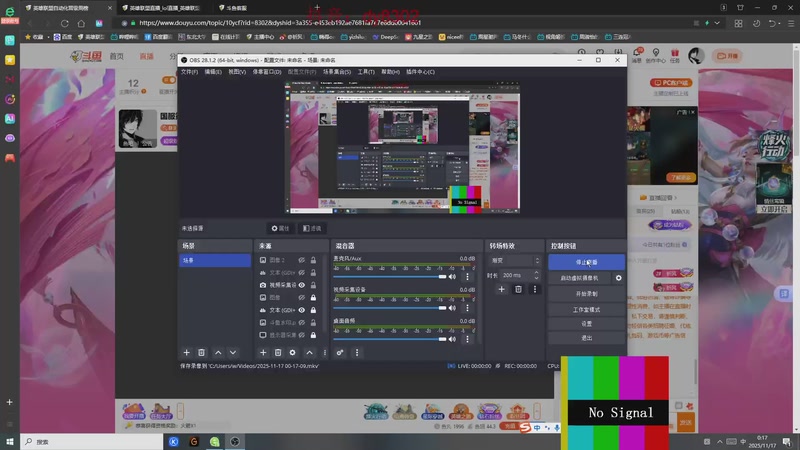The width and height of the screenshot is (800, 450).
Task: Open the 编辑(E) menu in OBS
Action: click(x=213, y=72)
